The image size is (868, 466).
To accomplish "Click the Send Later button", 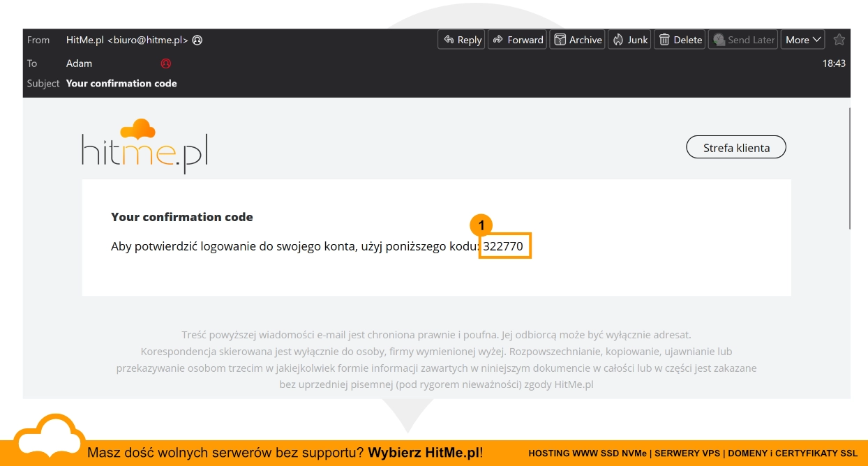I will (x=743, y=40).
